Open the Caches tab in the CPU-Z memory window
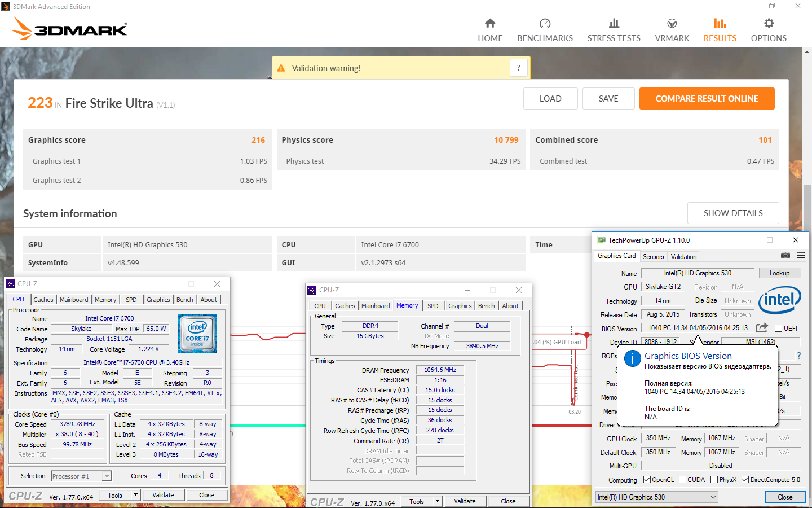Image resolution: width=812 pixels, height=508 pixels. coord(345,306)
